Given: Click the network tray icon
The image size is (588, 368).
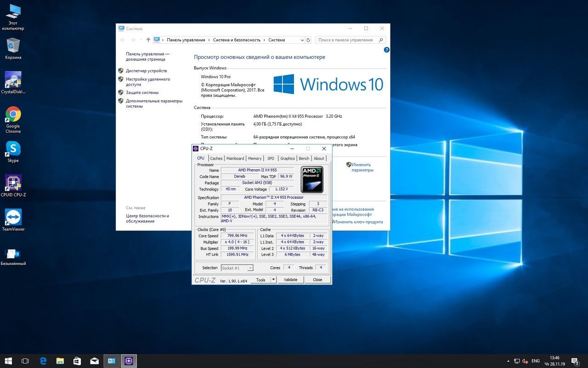Looking at the screenshot, I should (x=517, y=361).
